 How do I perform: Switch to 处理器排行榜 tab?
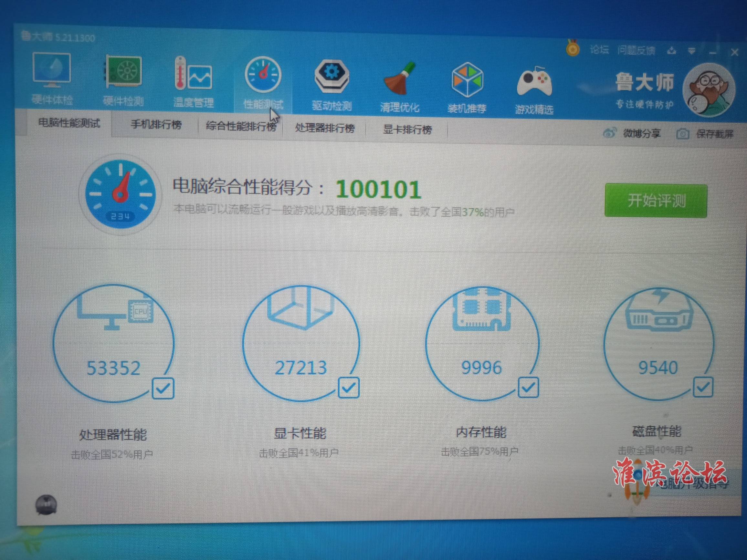pyautogui.click(x=324, y=128)
